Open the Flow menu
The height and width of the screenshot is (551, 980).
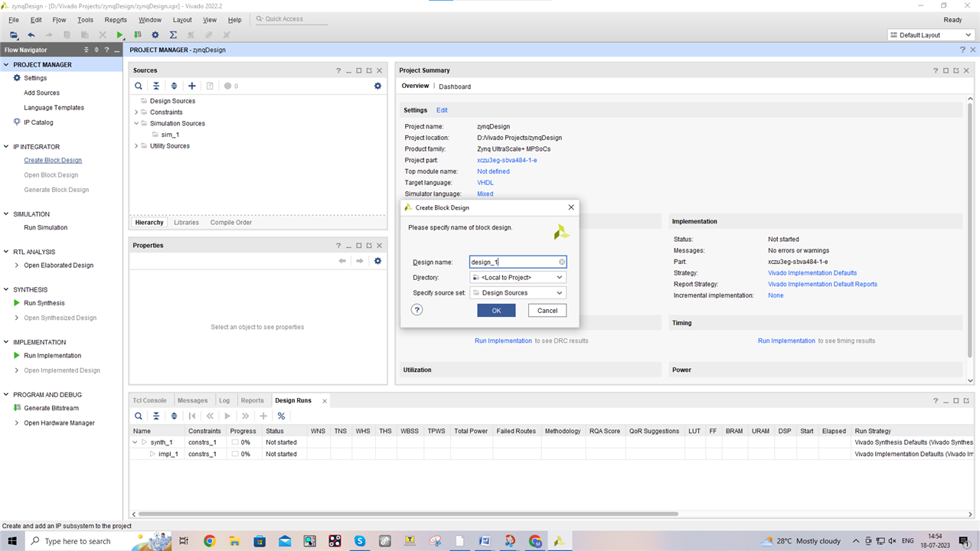59,20
